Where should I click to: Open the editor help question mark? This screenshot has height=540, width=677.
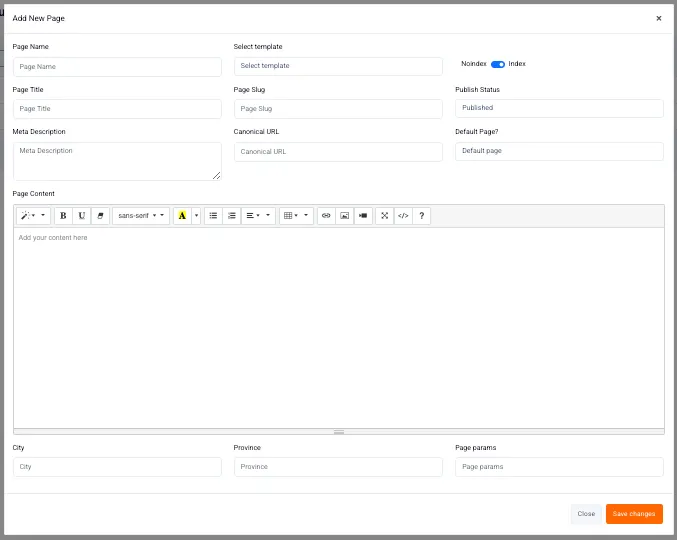coord(422,215)
